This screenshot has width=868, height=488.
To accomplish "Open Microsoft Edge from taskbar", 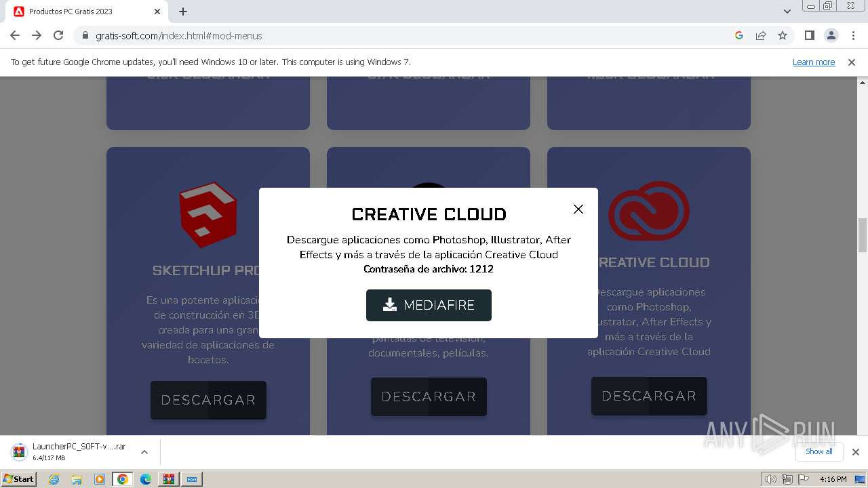I will click(x=146, y=479).
